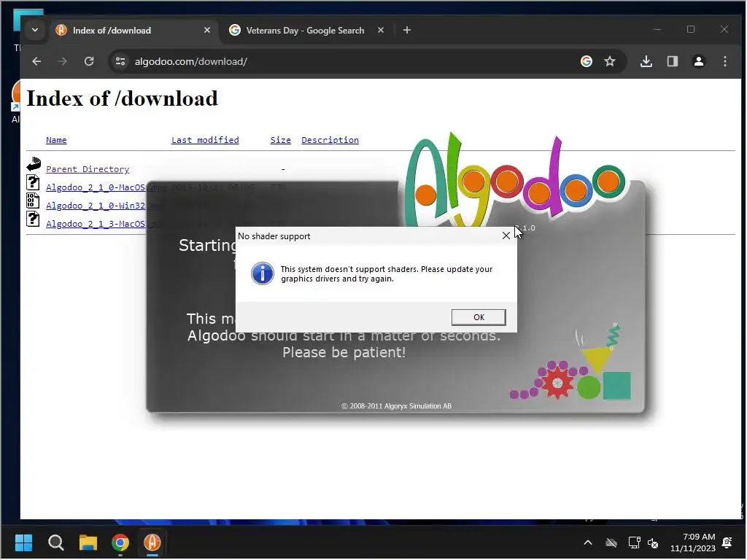
Task: Open the clock showing 7:09 AM
Action: (693, 542)
